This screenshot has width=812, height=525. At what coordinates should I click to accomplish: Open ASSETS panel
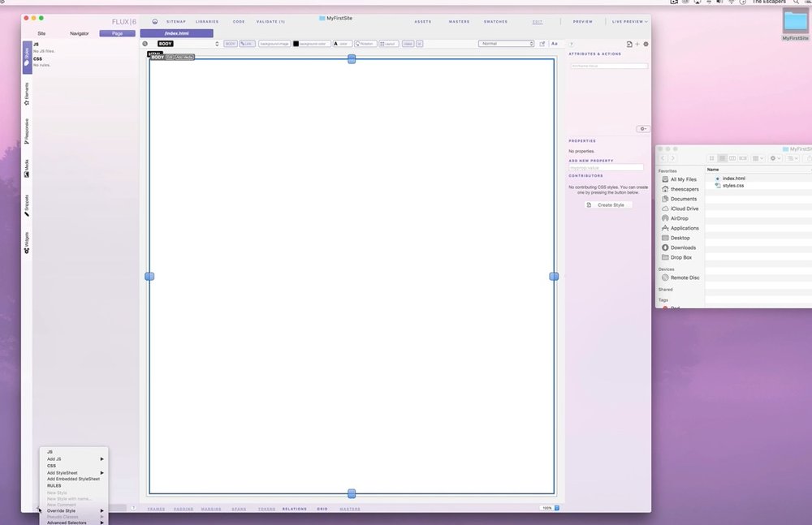pos(422,22)
